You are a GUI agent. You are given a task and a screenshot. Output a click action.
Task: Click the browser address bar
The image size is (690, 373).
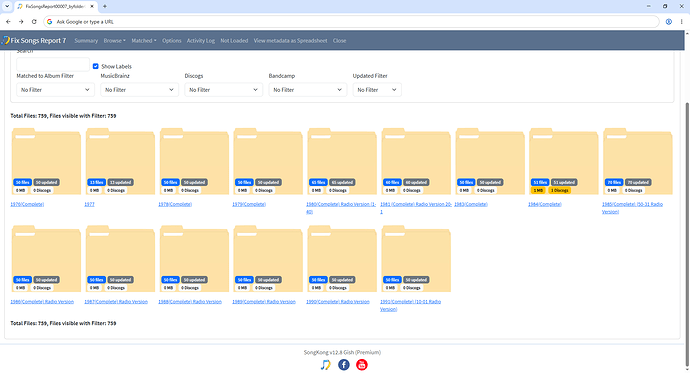click(x=351, y=22)
